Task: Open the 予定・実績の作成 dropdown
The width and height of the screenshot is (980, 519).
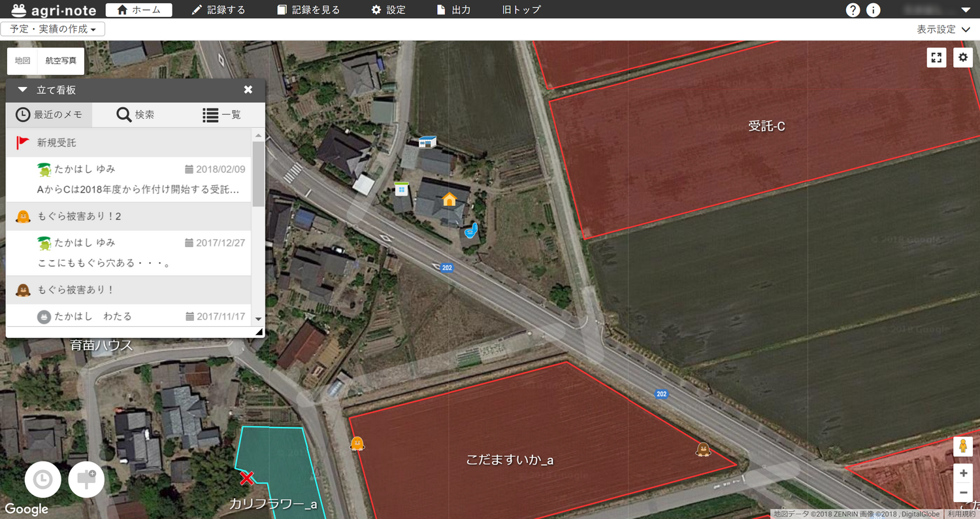Action: tap(53, 29)
